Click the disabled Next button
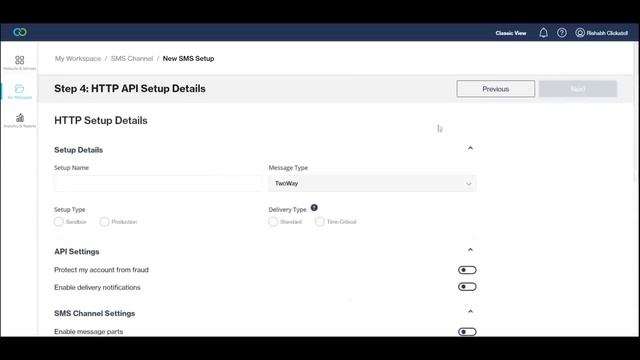 (578, 89)
